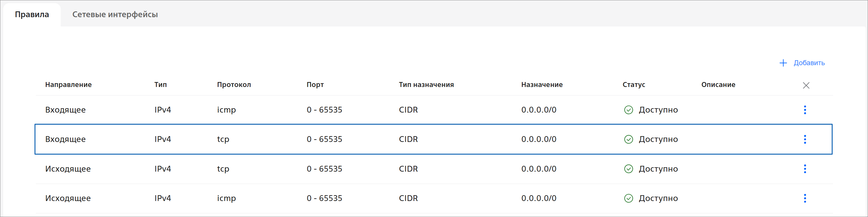Click the green status check icon for the outgoing tcp rule

point(628,169)
